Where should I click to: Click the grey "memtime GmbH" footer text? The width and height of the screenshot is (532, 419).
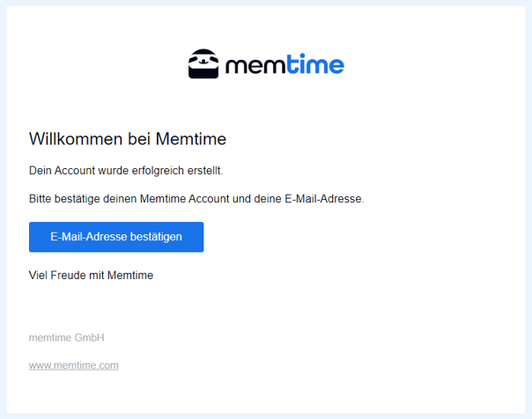click(x=67, y=338)
